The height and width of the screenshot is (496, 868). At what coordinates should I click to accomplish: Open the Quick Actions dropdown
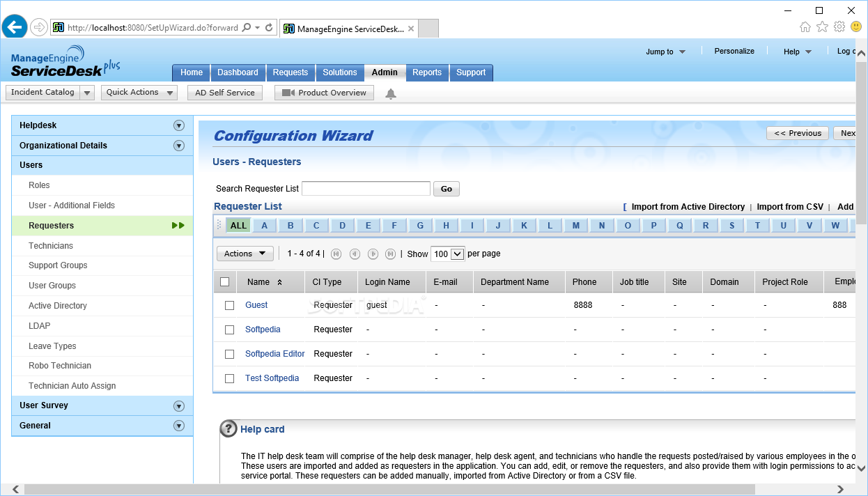(139, 93)
